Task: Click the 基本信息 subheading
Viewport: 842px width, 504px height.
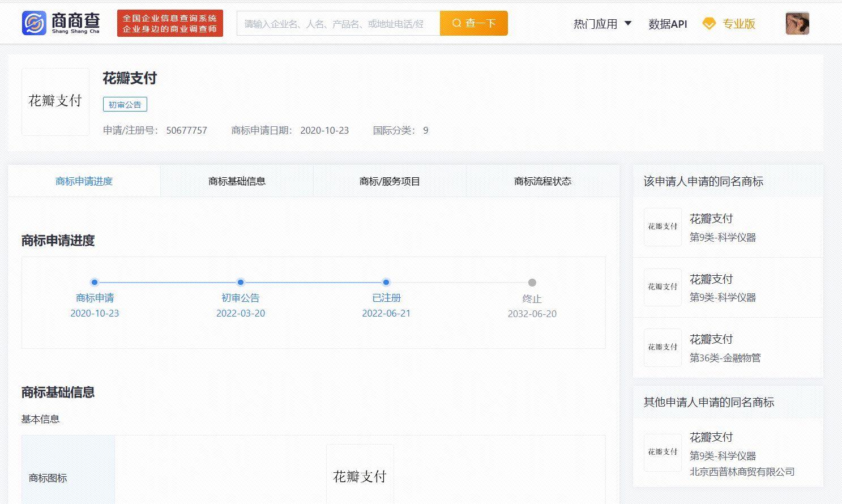Action: 40,420
